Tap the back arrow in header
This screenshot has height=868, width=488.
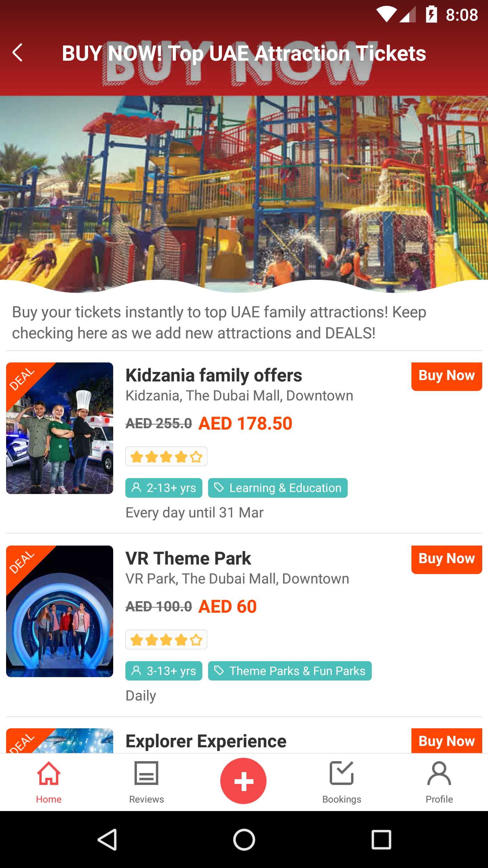tap(18, 53)
